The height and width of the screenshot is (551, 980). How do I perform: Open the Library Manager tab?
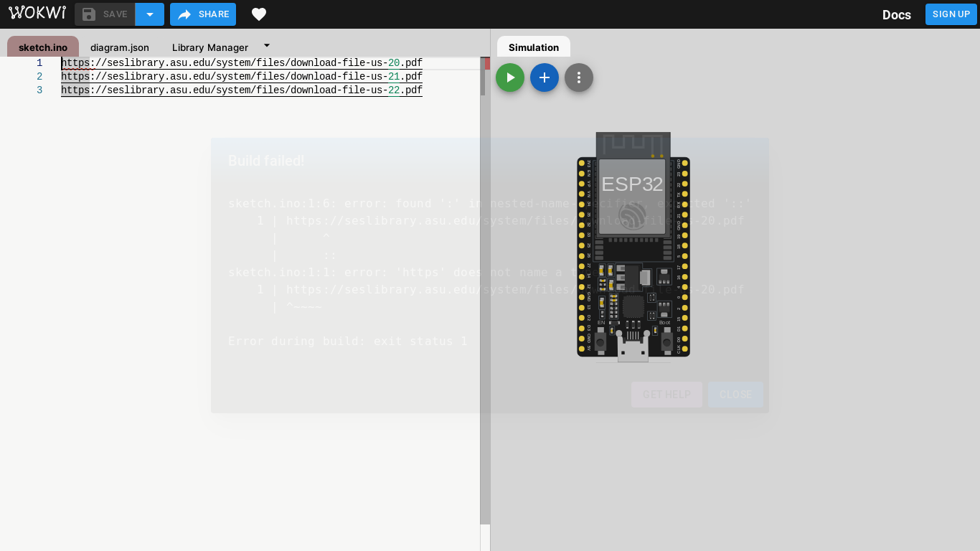(210, 47)
